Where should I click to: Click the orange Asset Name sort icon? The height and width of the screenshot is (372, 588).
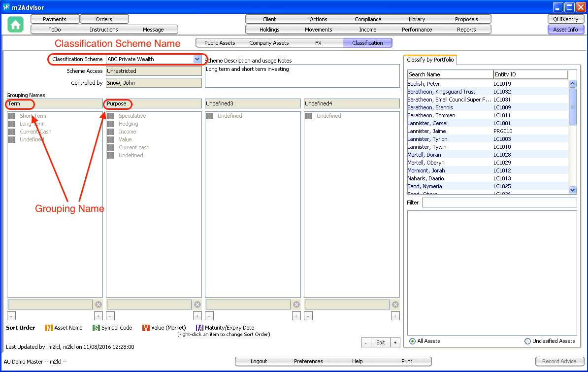[49, 328]
